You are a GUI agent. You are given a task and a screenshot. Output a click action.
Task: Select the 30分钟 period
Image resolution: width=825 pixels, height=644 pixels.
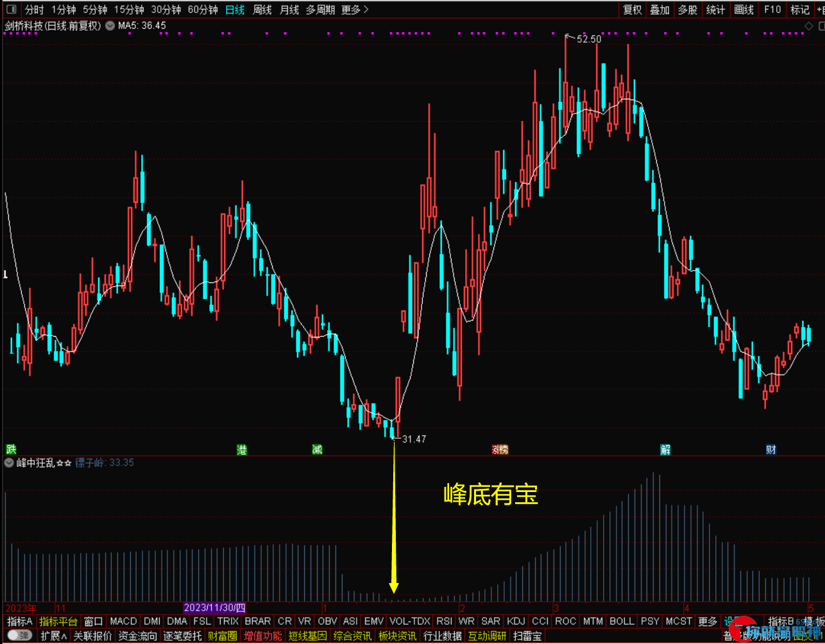(x=166, y=10)
